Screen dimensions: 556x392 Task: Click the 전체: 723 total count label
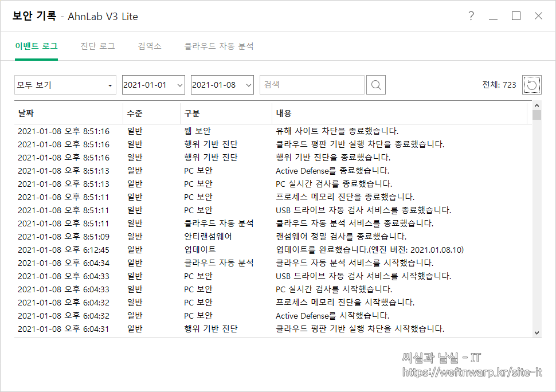coord(499,85)
